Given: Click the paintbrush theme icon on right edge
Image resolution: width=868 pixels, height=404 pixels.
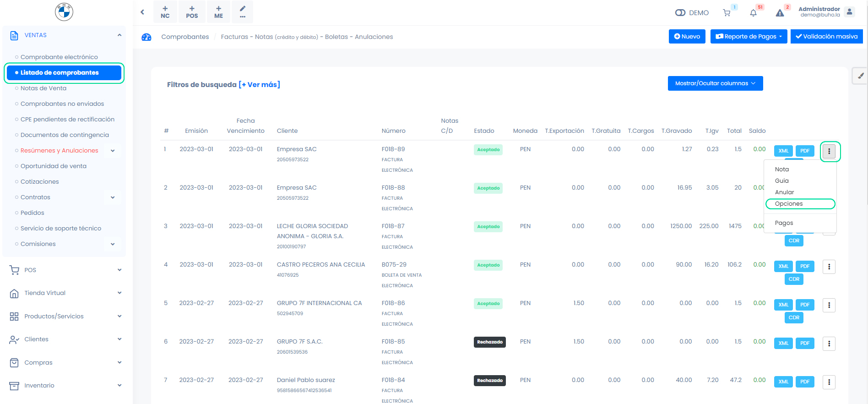Looking at the screenshot, I should (x=861, y=76).
